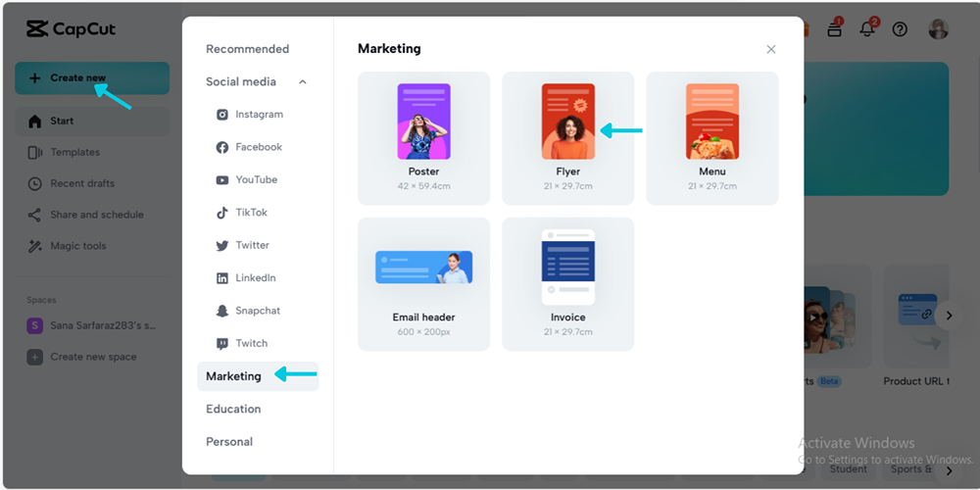
Task: Click the Templates sidebar icon
Action: (x=35, y=153)
